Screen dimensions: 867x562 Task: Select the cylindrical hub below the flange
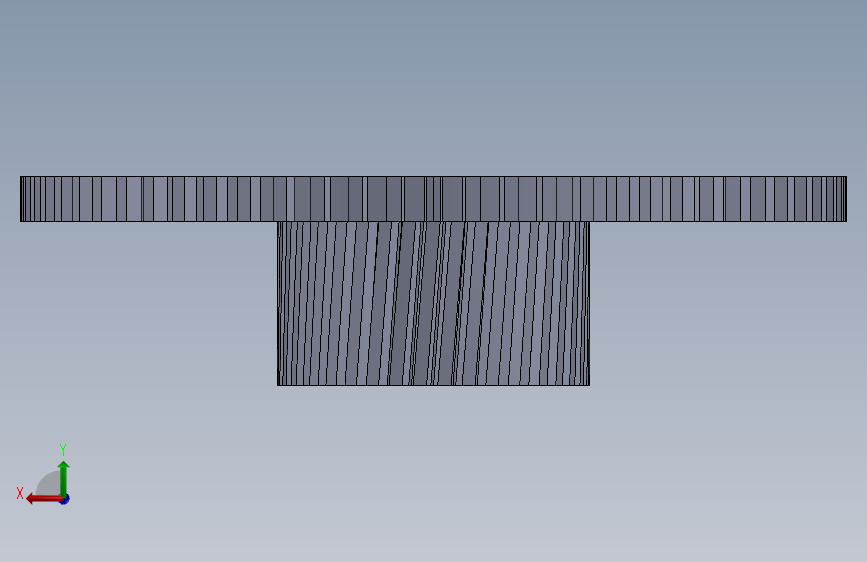[434, 304]
